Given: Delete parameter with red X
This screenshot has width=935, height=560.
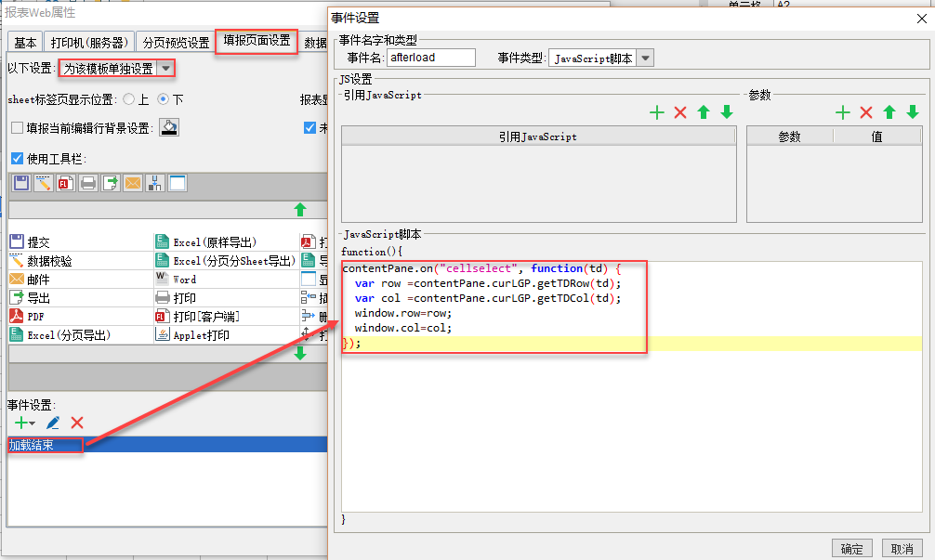Looking at the screenshot, I should 866,112.
